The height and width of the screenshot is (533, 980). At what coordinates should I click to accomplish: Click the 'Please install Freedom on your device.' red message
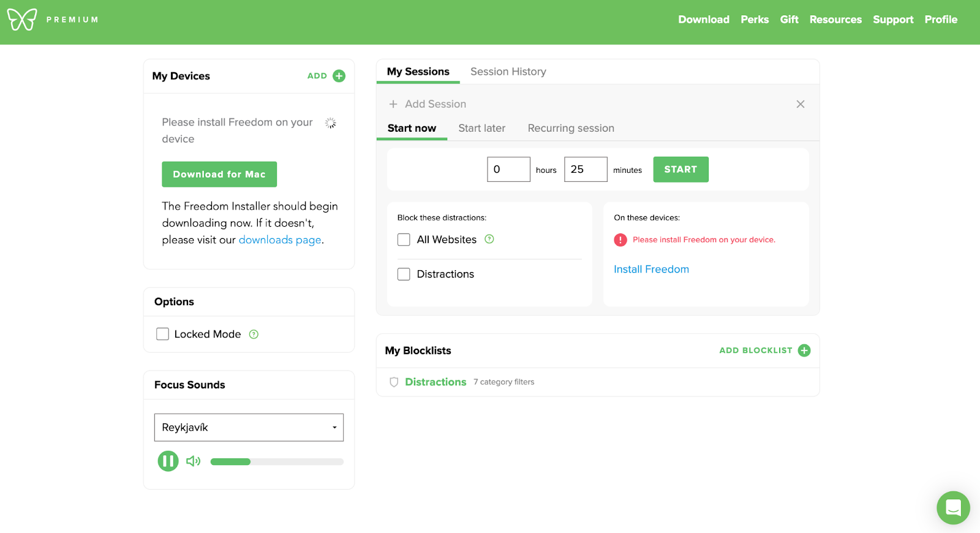click(704, 240)
